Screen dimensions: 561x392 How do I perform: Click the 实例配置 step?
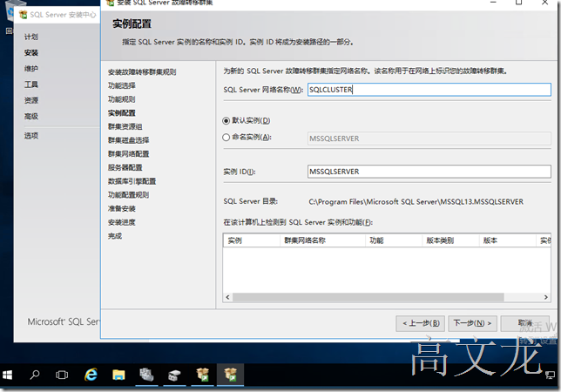click(122, 113)
